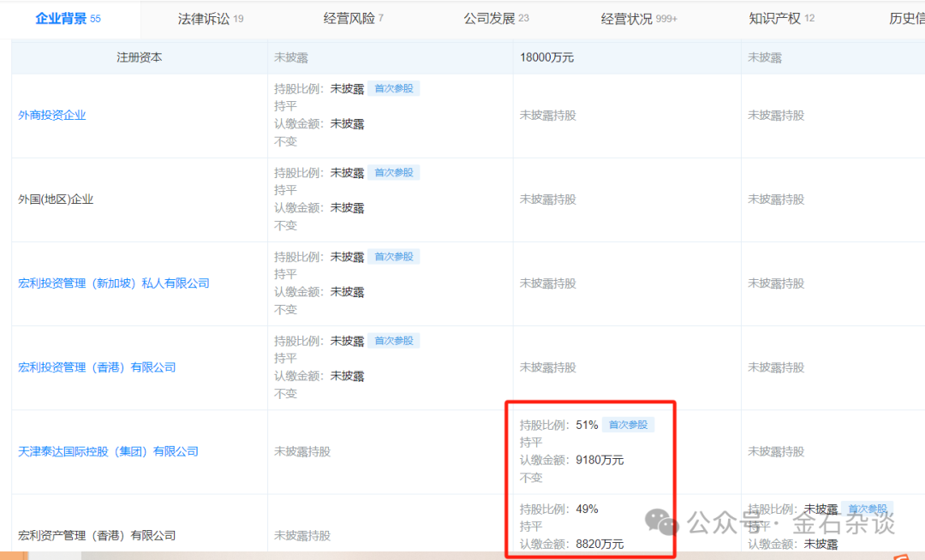925x560 pixels.
Task: Select the 认缴金额: 9180万元 text
Action: point(571,461)
